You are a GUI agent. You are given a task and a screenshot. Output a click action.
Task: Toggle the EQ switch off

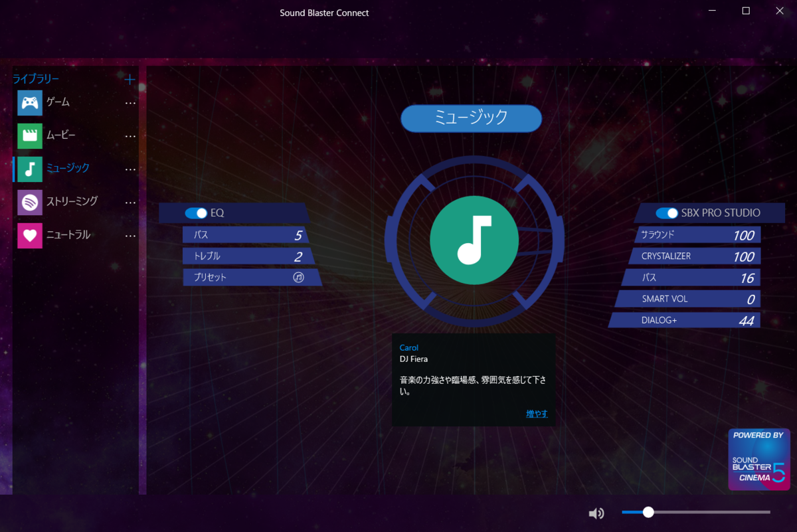click(196, 213)
